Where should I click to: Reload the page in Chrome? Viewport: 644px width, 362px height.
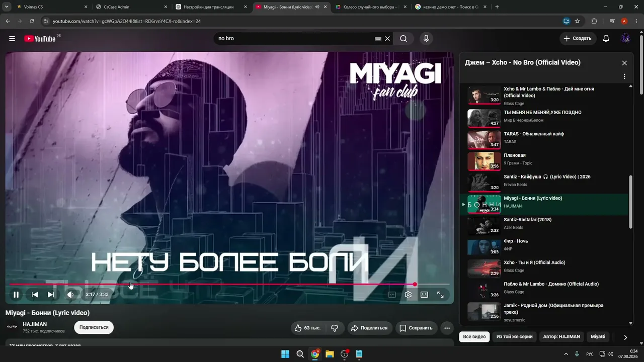(32, 21)
